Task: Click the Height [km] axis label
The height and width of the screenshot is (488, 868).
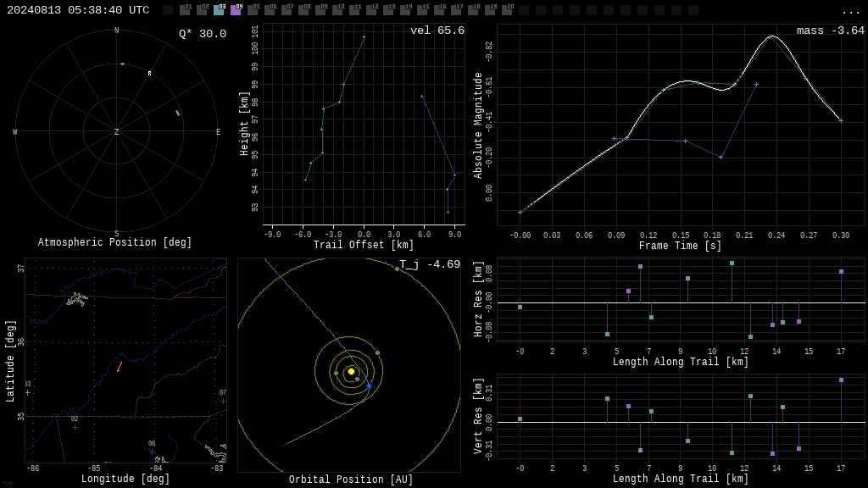Action: click(244, 124)
